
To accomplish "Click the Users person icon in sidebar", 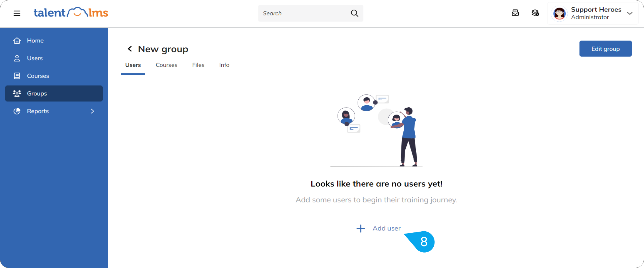I will 17,58.
